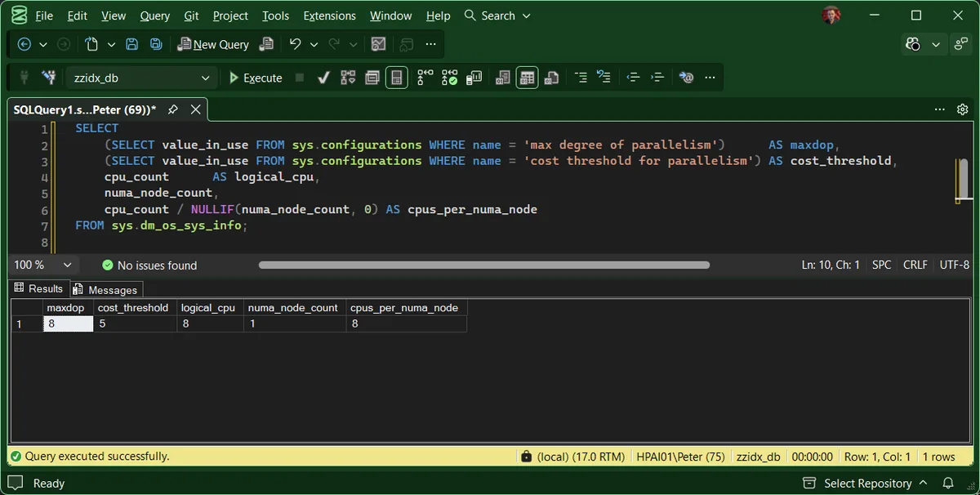Switch output to Results to File
Viewport: 980px width, 495px height.
pos(551,78)
